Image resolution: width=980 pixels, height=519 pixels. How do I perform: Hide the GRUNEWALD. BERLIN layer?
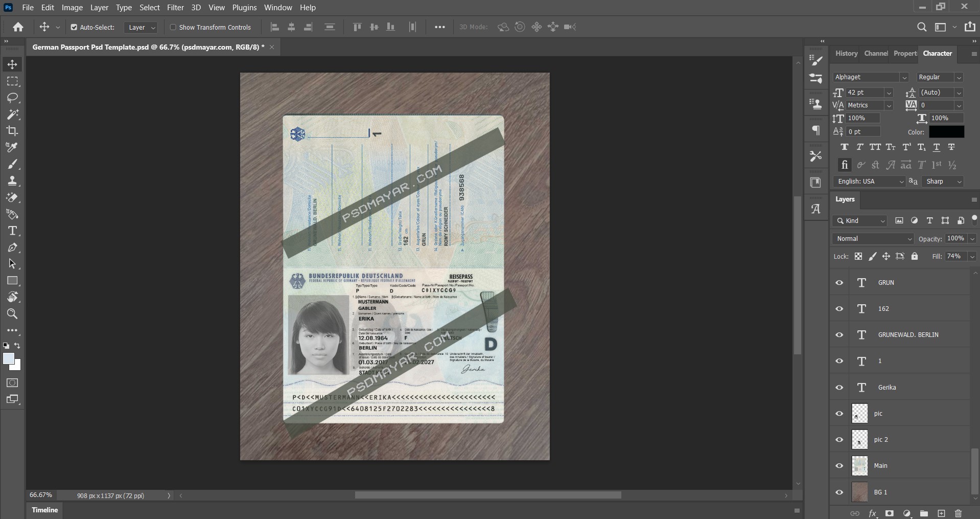839,335
